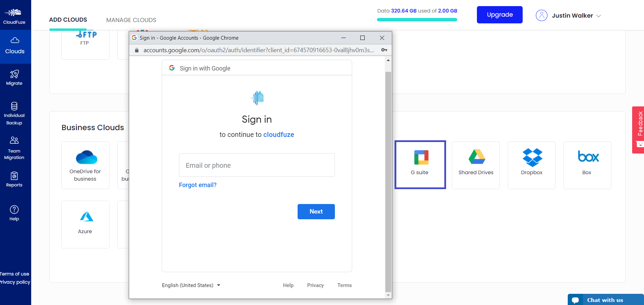Viewport: 644px width, 305px height.
Task: Select the Azure cloud card
Action: (85, 224)
